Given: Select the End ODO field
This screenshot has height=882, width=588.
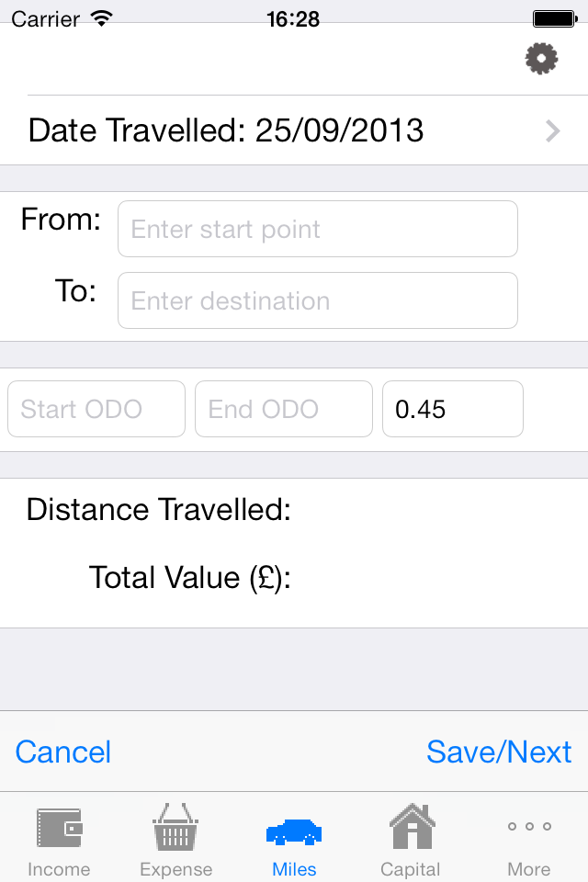Looking at the screenshot, I should tap(284, 409).
